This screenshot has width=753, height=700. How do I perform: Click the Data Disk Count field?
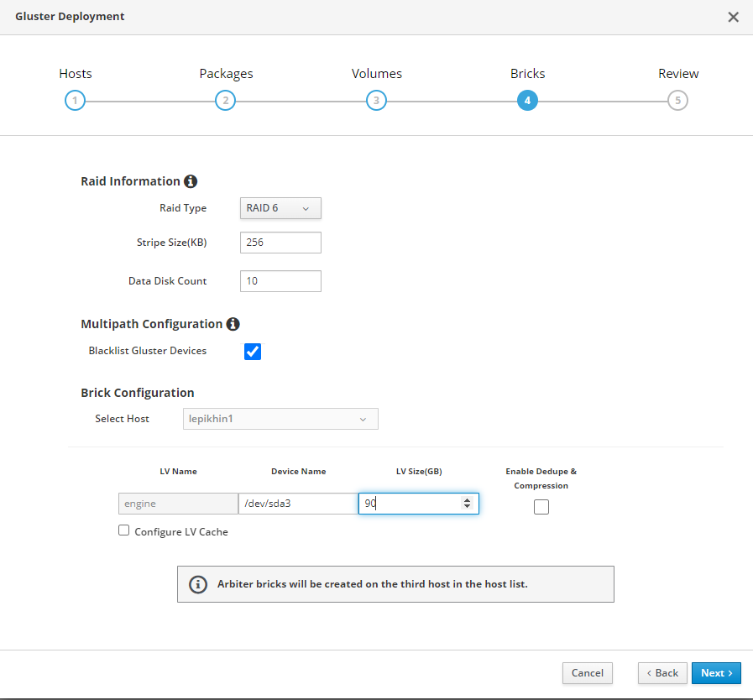pyautogui.click(x=280, y=281)
